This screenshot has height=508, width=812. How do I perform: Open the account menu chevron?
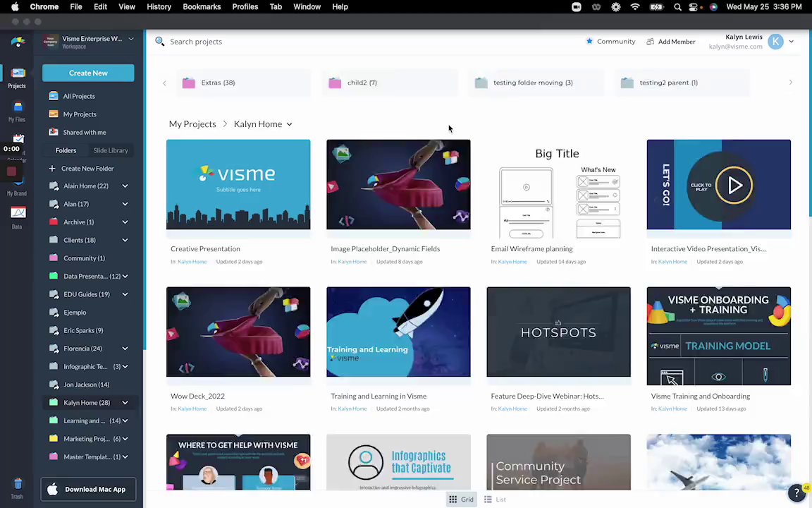click(x=792, y=42)
